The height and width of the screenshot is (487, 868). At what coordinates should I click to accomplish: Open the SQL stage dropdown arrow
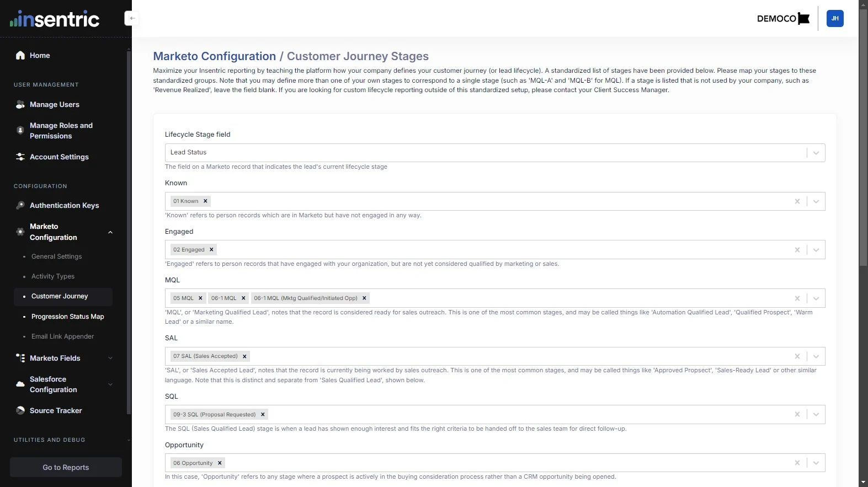816,415
